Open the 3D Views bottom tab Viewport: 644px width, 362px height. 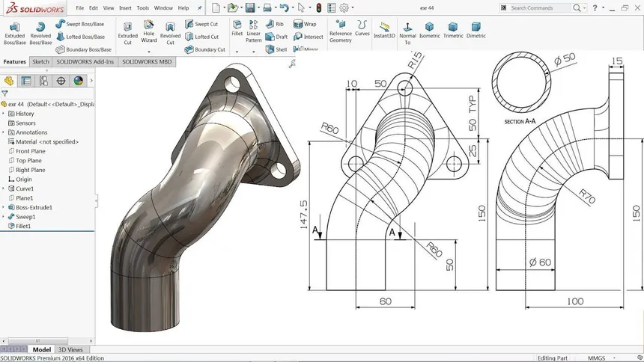click(x=70, y=349)
